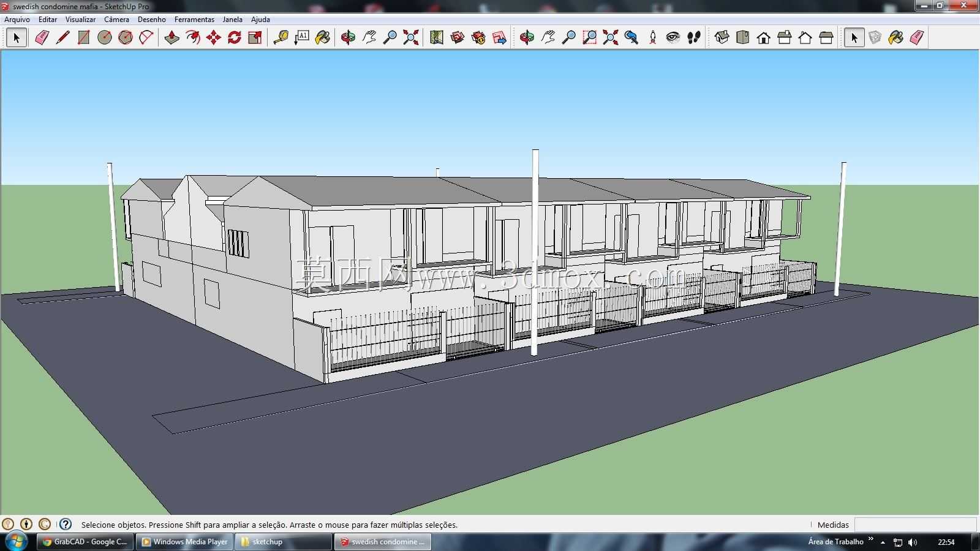Click into the Medidas measurements field
Screen dimensions: 980x551
[915, 525]
